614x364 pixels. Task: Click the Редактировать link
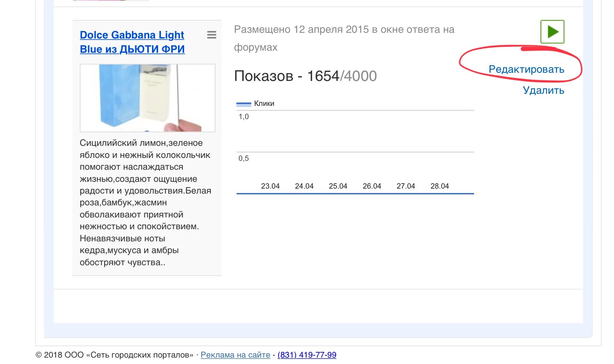[526, 69]
